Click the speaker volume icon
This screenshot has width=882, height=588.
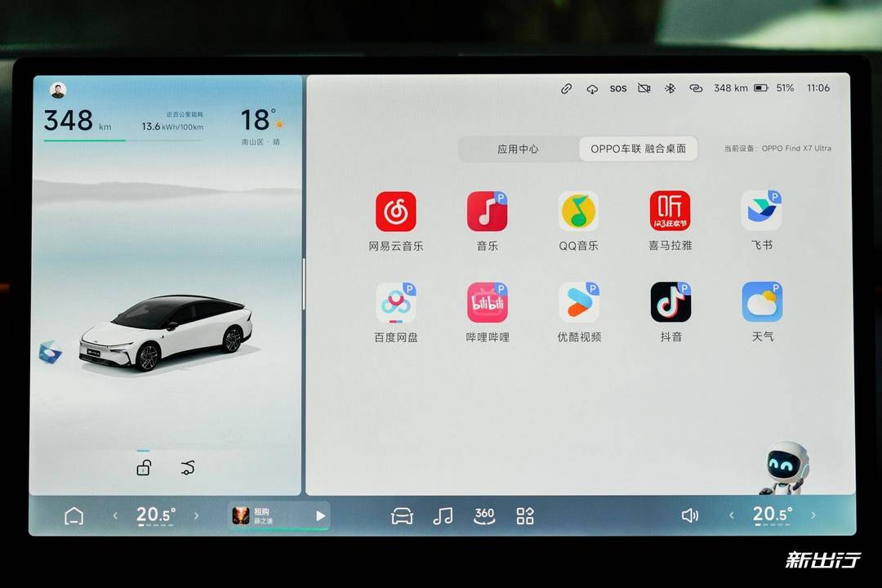689,515
